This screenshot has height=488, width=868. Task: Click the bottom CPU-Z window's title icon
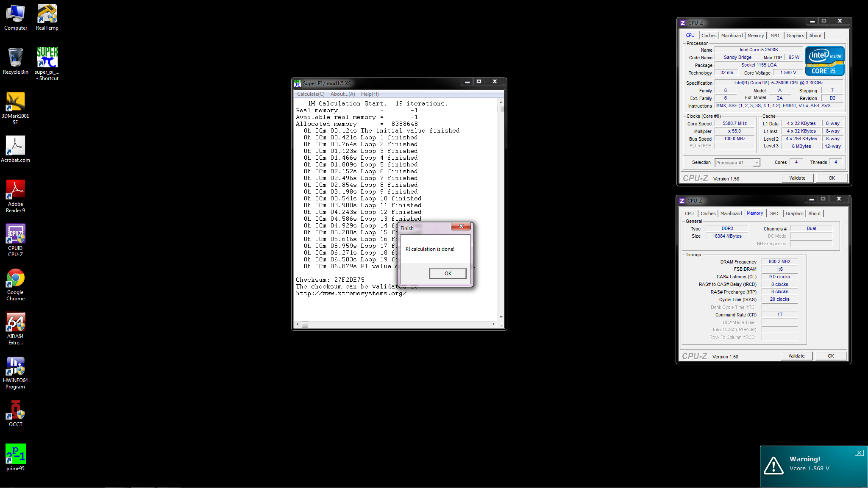[682, 201]
